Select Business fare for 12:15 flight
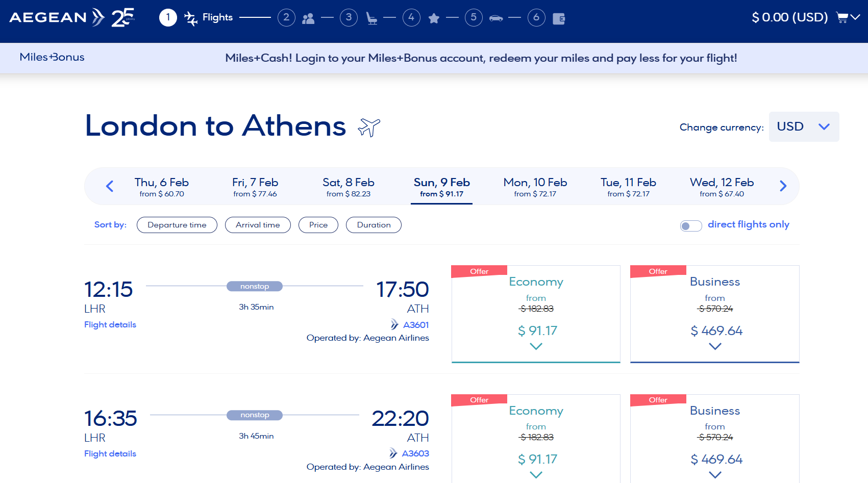The image size is (868, 483). tap(715, 314)
